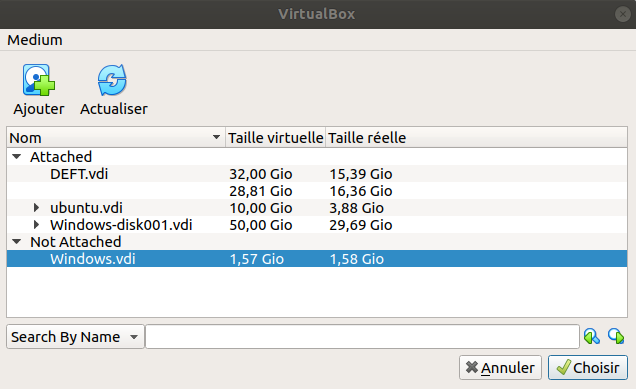
Task: Select the Windows.vdi disk entry
Action: coord(317,259)
